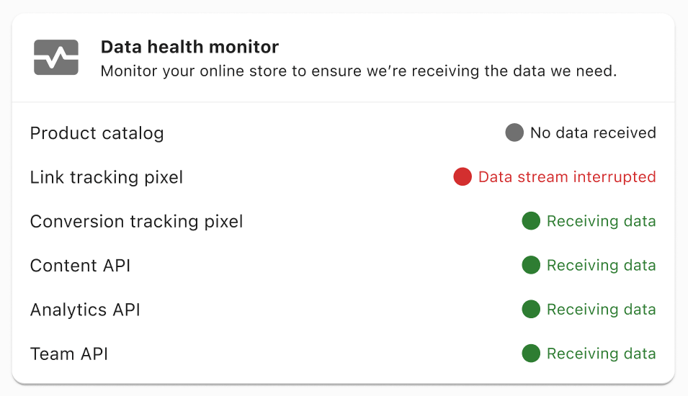
Task: Click the green Team API status dot
Action: (531, 353)
